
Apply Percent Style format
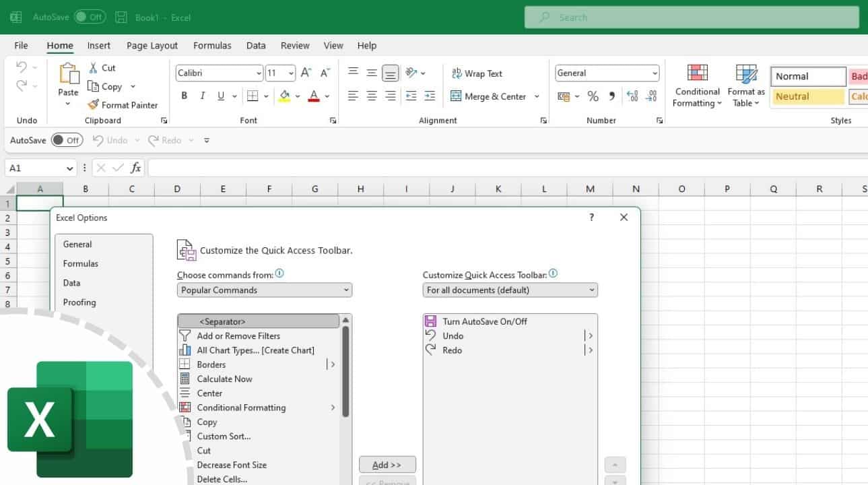click(593, 96)
